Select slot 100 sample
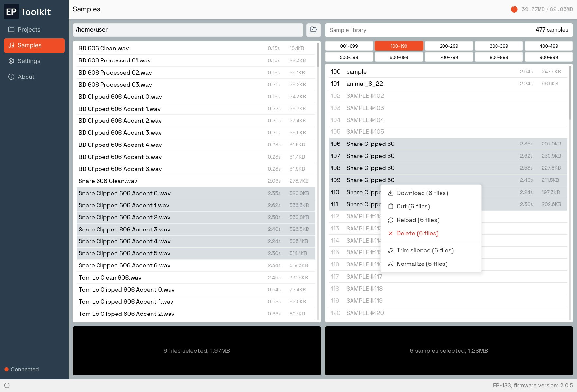577x392 pixels. tap(448, 72)
